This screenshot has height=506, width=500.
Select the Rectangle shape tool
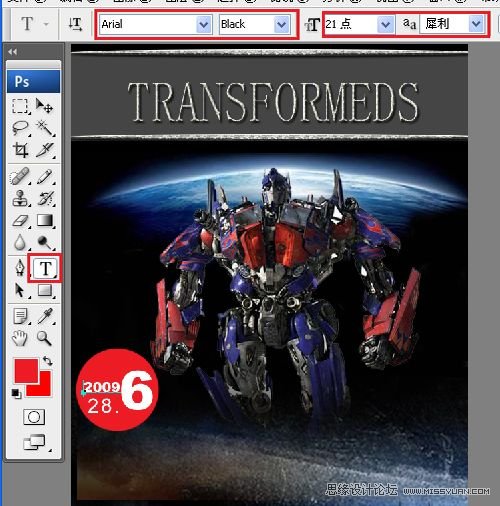point(45,291)
